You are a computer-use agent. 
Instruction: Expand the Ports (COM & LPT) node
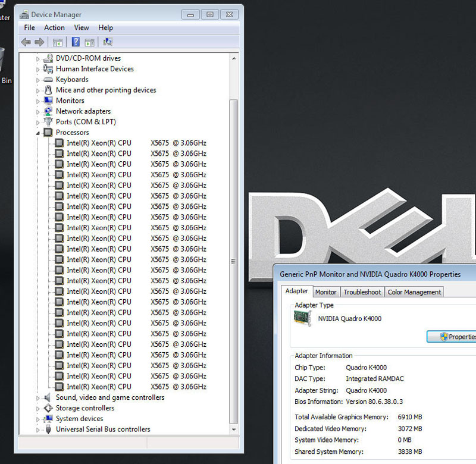(x=37, y=123)
